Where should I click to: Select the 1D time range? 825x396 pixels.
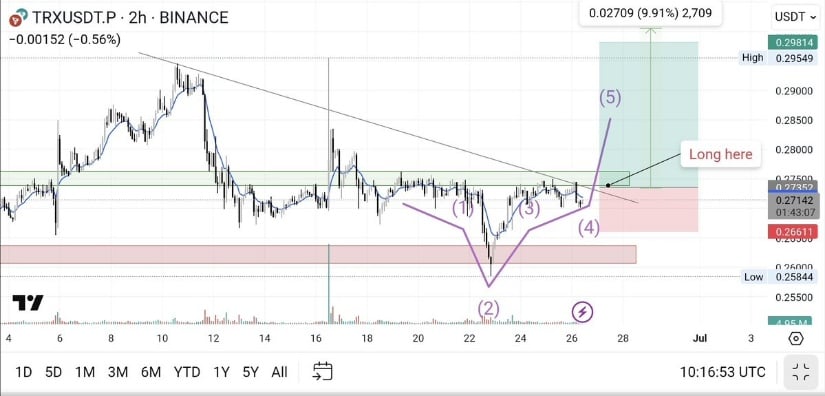(x=24, y=372)
